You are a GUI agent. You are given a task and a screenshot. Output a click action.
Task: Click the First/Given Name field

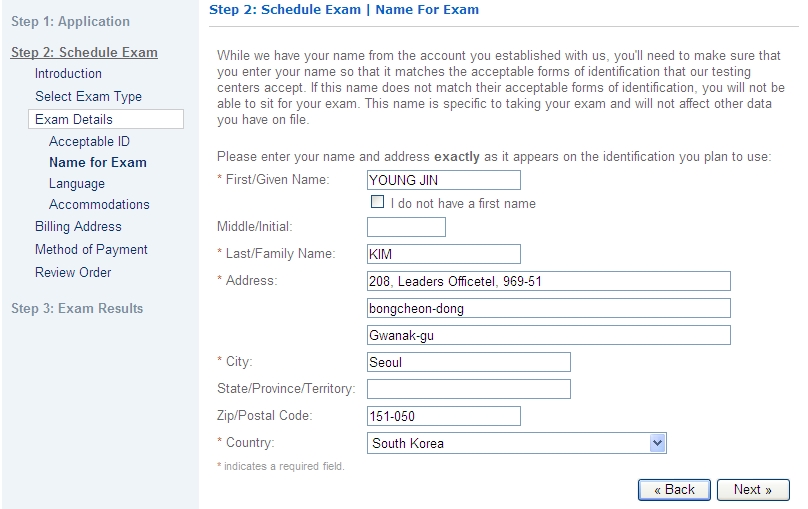444,180
